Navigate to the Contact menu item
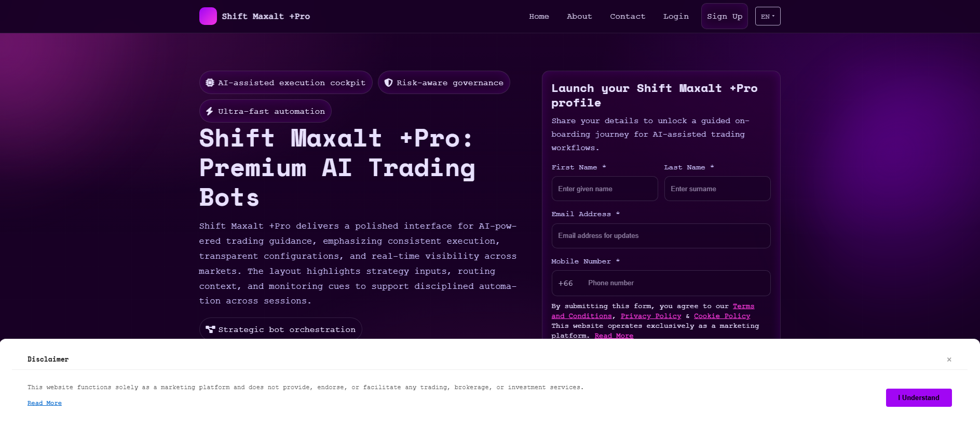980x425 pixels. coord(628,17)
